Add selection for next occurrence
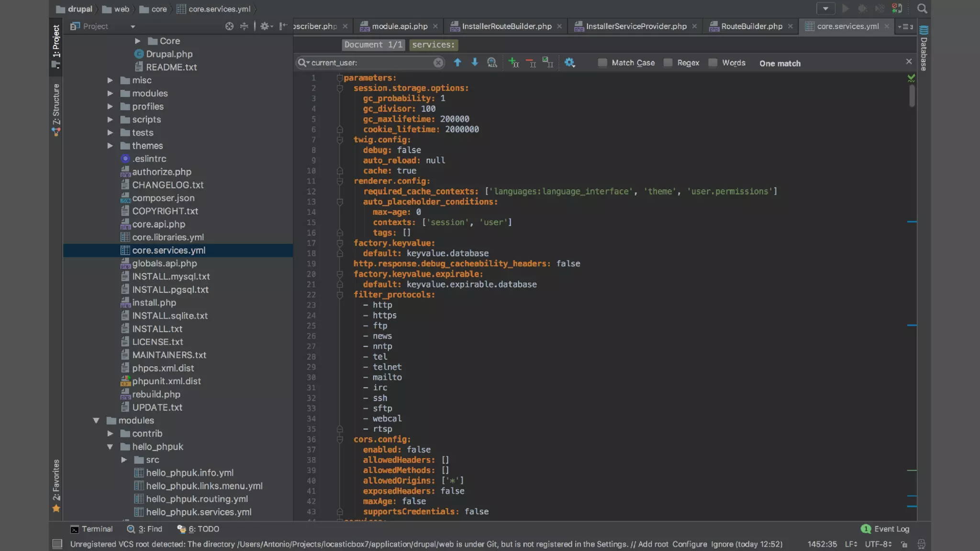This screenshot has height=551, width=980. click(x=513, y=63)
